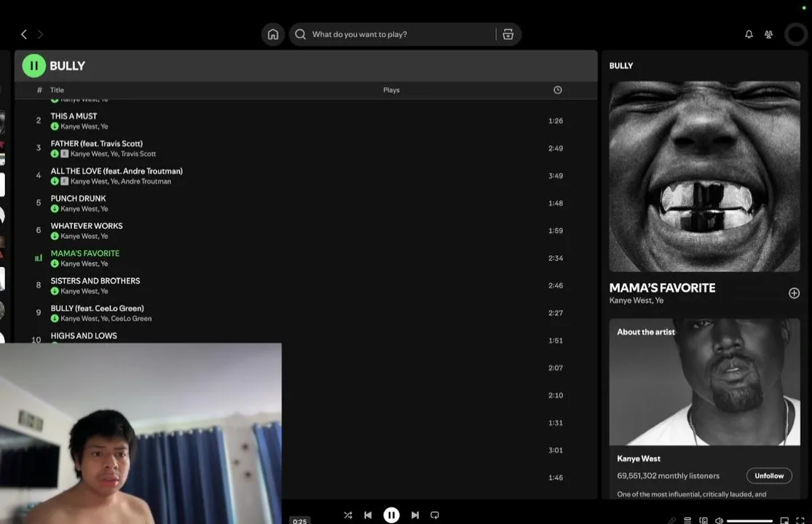Skip to the next track
This screenshot has height=524, width=812.
pyautogui.click(x=415, y=515)
